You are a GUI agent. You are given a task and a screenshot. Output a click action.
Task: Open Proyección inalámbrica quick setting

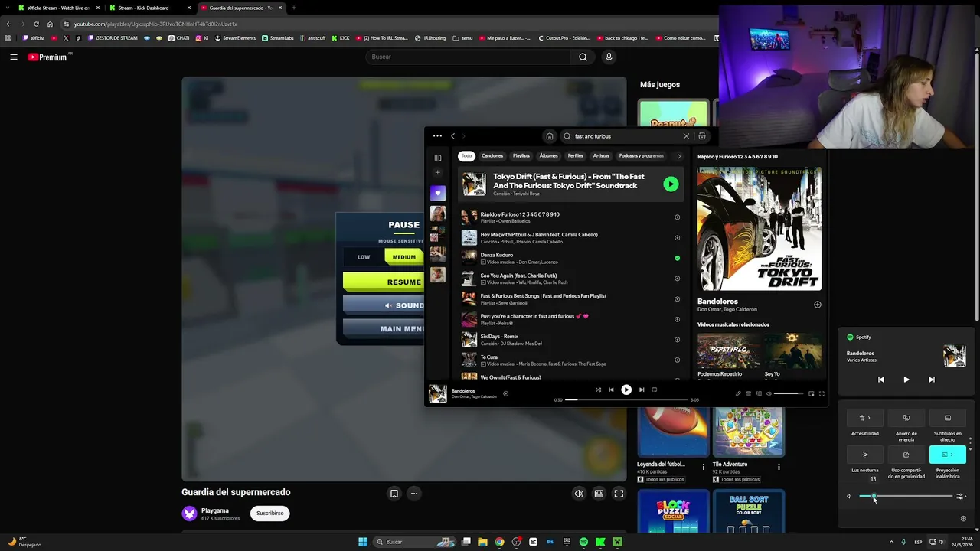pos(948,455)
